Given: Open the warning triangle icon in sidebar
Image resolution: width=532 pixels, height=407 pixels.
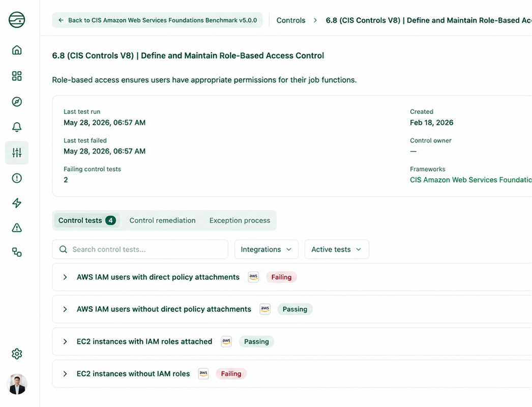Looking at the screenshot, I should tap(17, 228).
